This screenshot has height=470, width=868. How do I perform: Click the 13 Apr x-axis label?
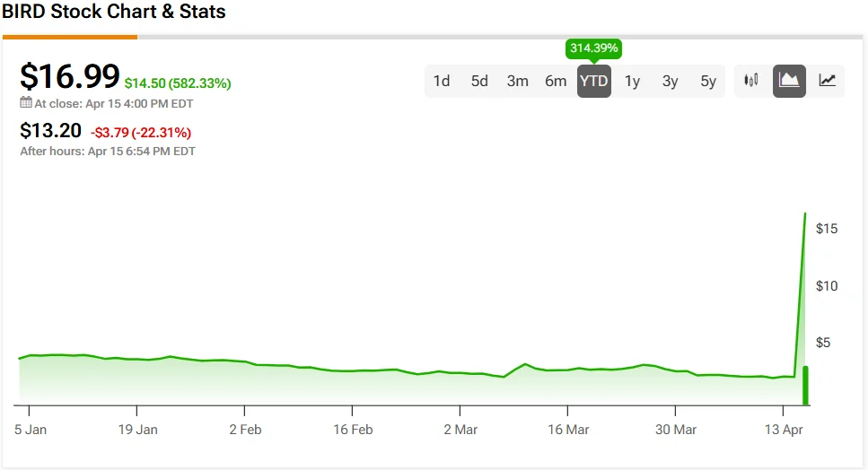[x=784, y=430]
